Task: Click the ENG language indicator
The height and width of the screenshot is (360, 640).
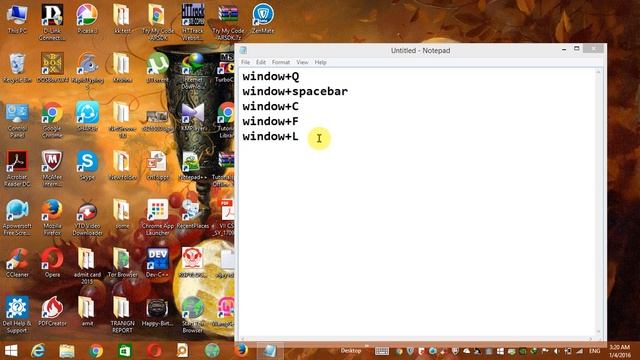Action: pyautogui.click(x=594, y=351)
